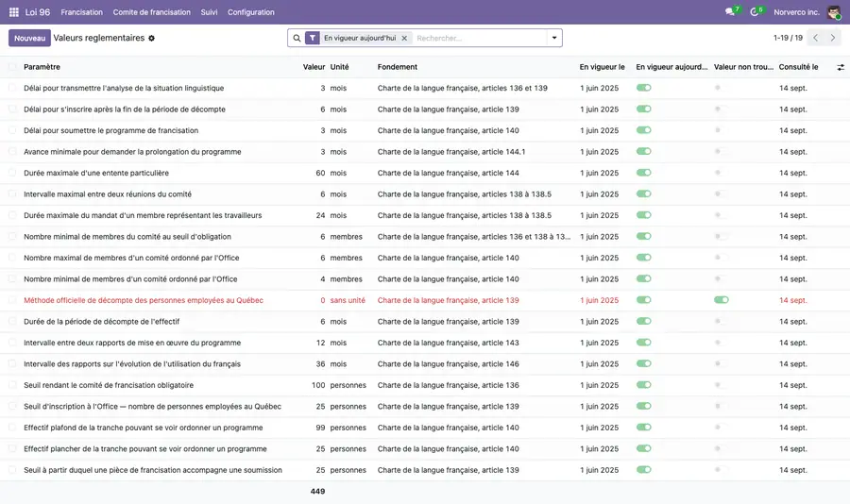Check the row Seuil rendant le comité obligatoire
This screenshot has width=850, height=504.
click(12, 385)
